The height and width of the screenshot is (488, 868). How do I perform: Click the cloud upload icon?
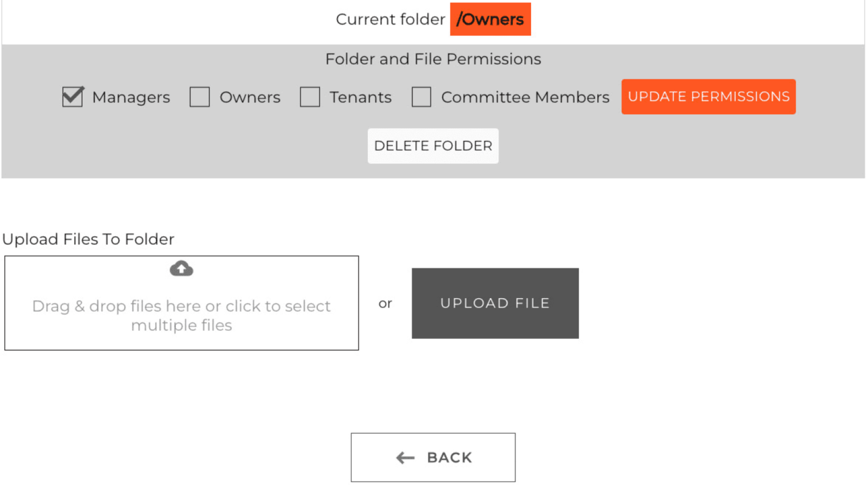tap(181, 269)
